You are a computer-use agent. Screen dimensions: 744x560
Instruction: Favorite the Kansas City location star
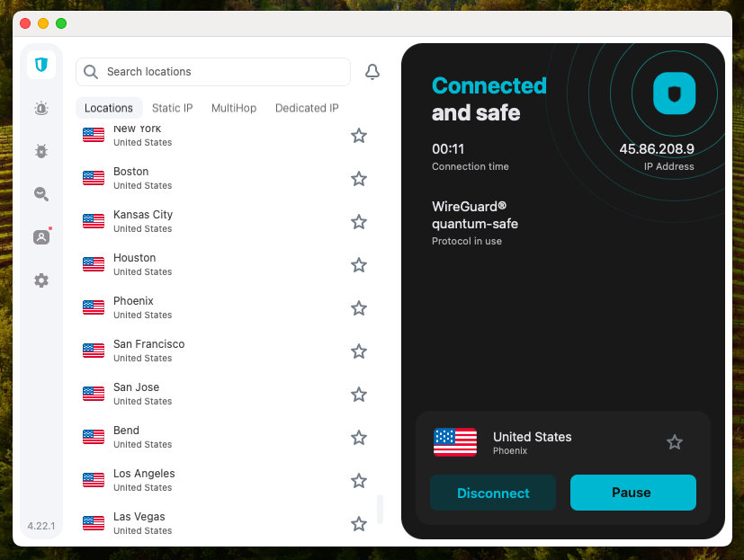tap(359, 222)
